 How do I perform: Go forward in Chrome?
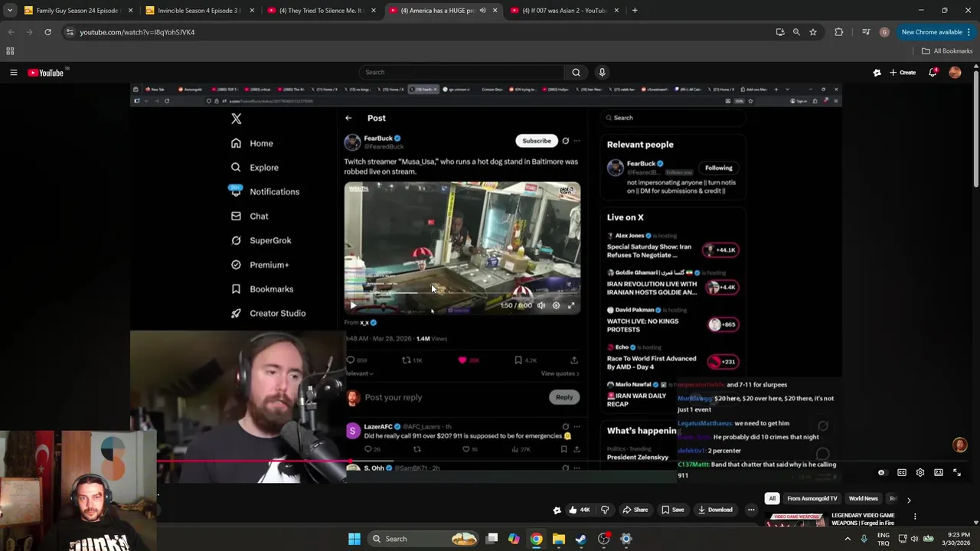click(x=29, y=32)
